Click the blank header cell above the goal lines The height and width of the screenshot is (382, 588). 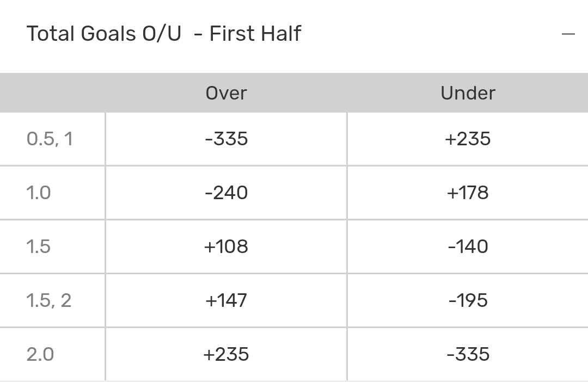52,93
